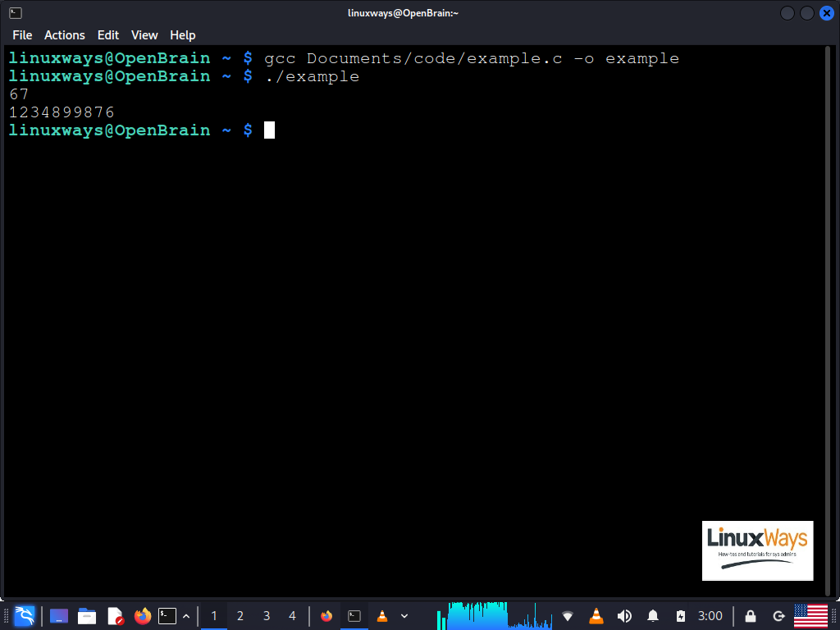Open the notifications bell in the tray
The image size is (840, 630).
pyautogui.click(x=651, y=615)
